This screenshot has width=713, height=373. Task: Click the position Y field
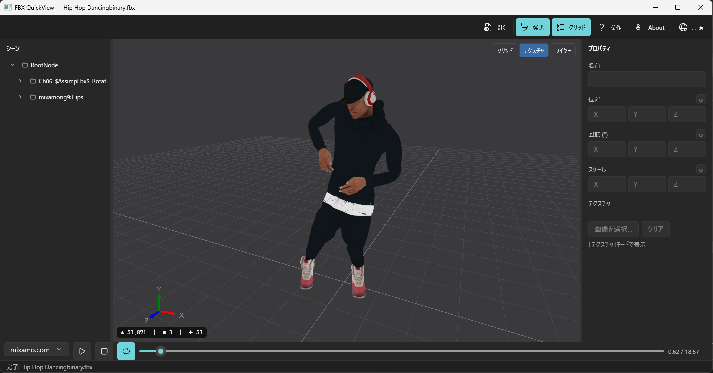(647, 114)
